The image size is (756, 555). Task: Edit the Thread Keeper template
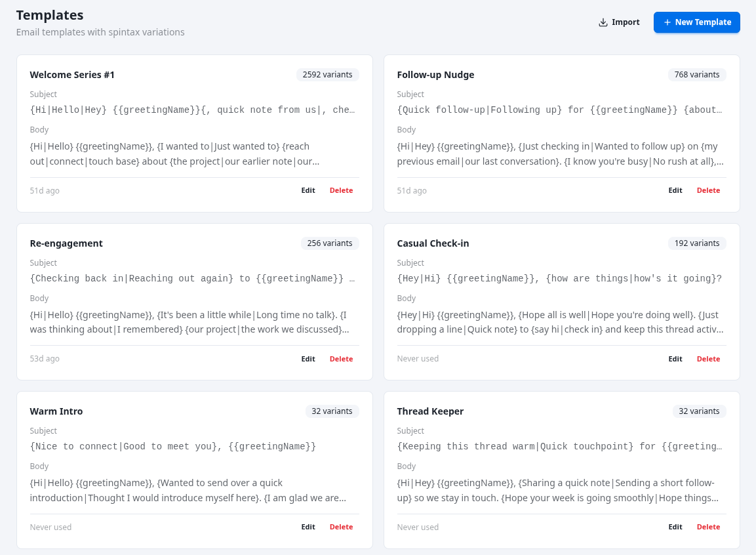click(x=675, y=527)
